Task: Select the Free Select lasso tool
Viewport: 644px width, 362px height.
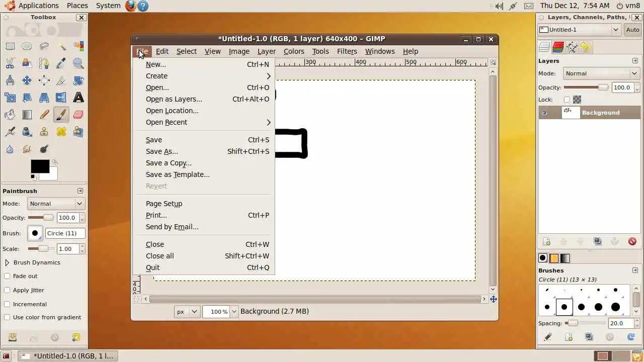Action: [44, 46]
